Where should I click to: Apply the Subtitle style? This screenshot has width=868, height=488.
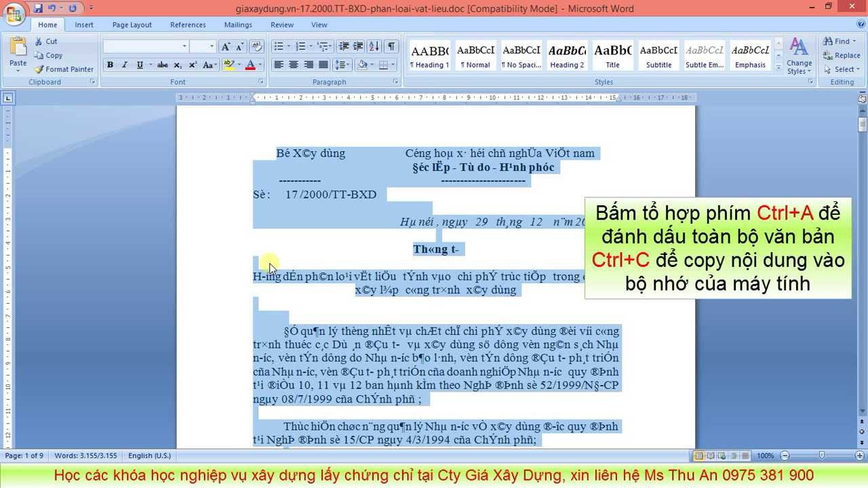658,56
